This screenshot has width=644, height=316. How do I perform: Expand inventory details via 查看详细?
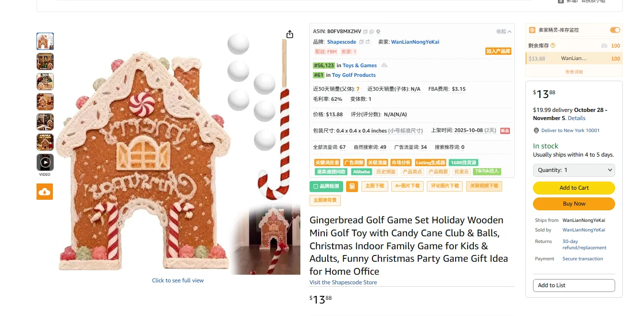tap(574, 72)
